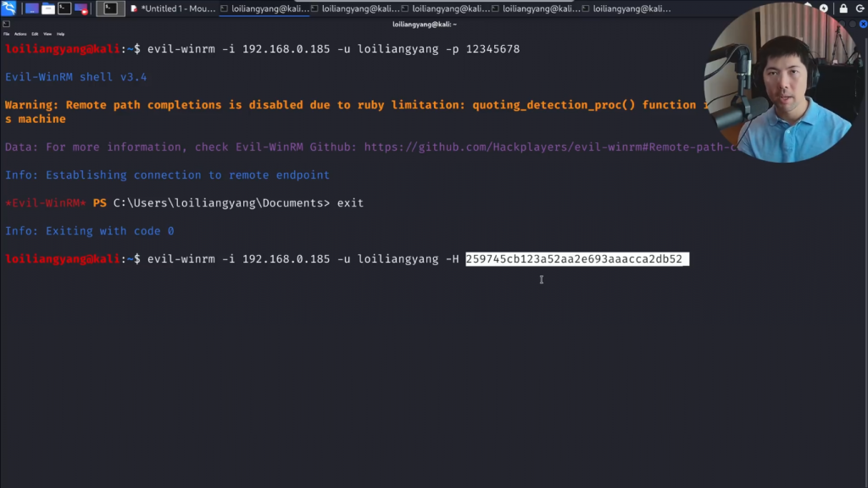Click 'Info: Establishing connection to remote endpoint'
Image resolution: width=868 pixels, height=488 pixels.
click(167, 175)
